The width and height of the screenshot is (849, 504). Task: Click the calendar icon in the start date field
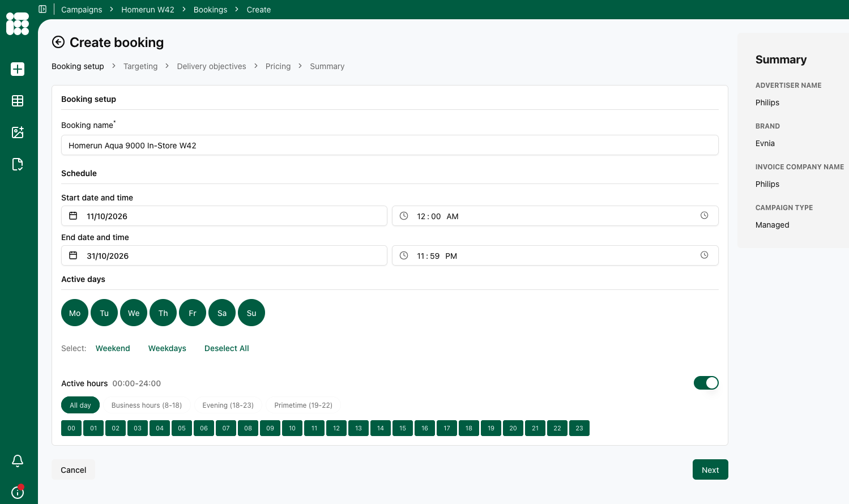click(x=73, y=216)
